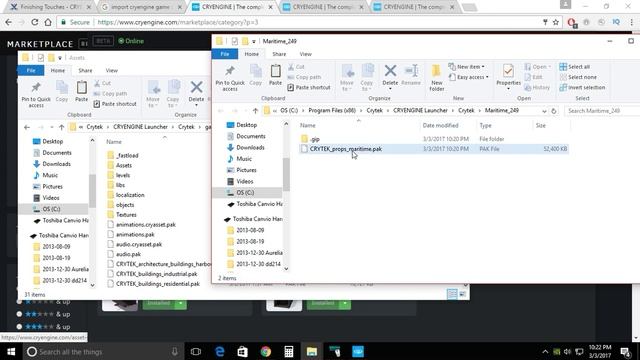Open Chrome home button
Screen dimensions: 640x360
[48, 22]
